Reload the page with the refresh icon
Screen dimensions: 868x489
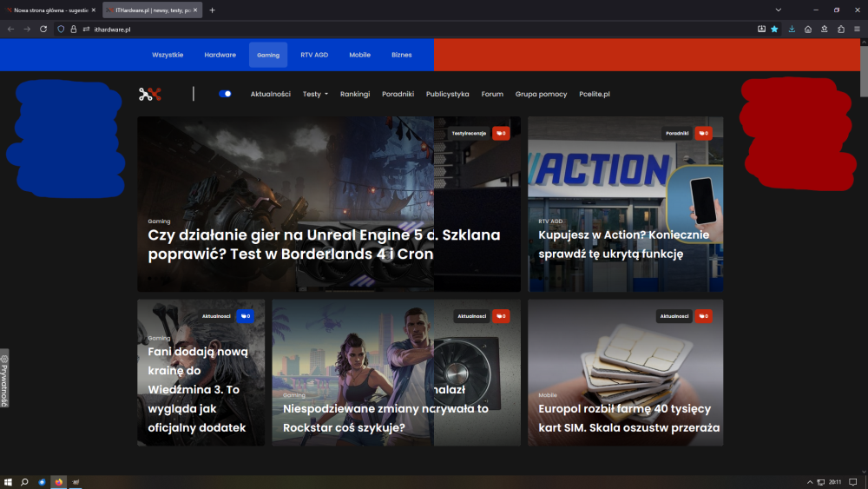[43, 29]
